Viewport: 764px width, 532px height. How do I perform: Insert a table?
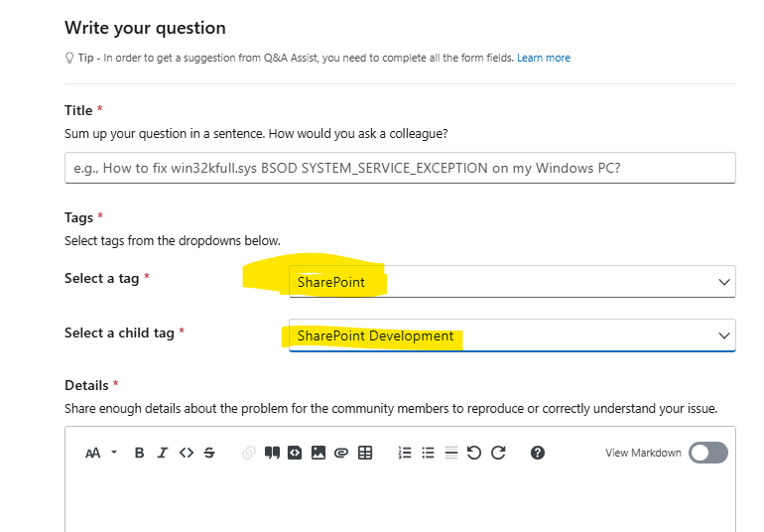[365, 453]
